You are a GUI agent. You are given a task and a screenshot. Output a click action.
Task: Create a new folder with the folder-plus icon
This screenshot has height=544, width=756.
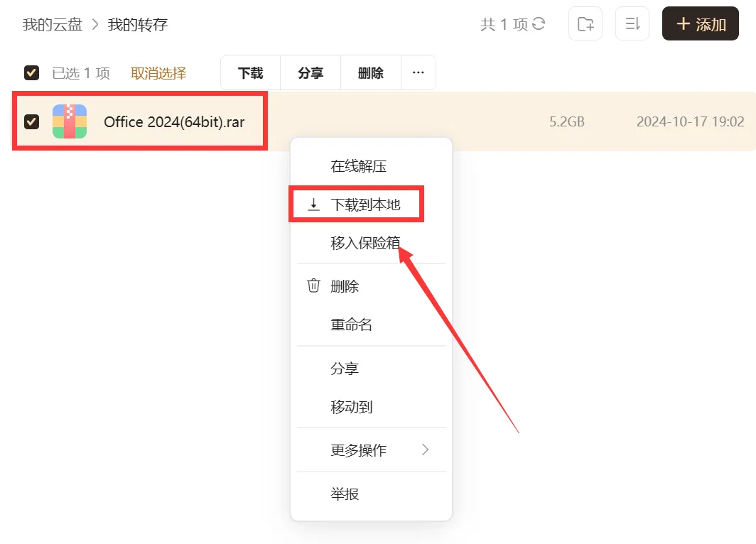click(585, 23)
